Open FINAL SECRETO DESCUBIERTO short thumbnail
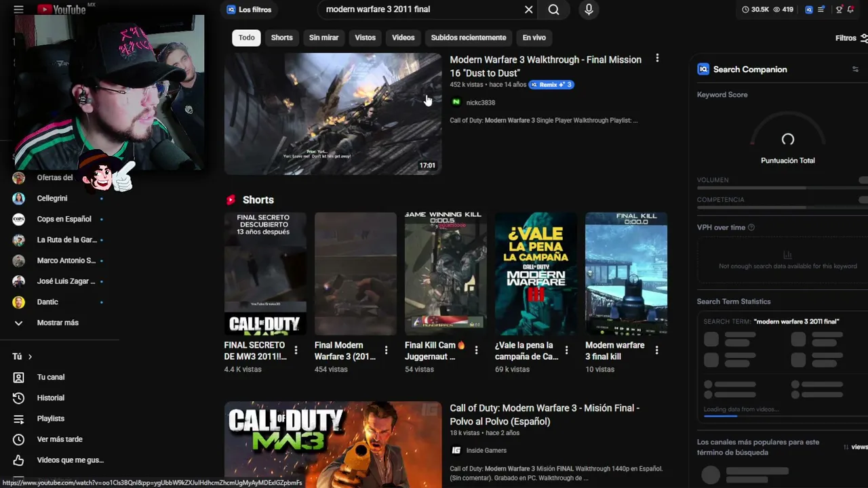868x488 pixels. [265, 274]
